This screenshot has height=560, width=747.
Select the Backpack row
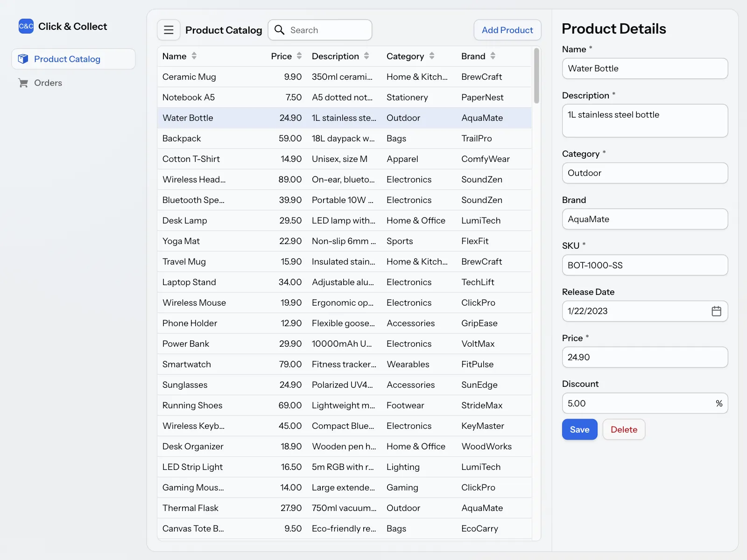345,138
